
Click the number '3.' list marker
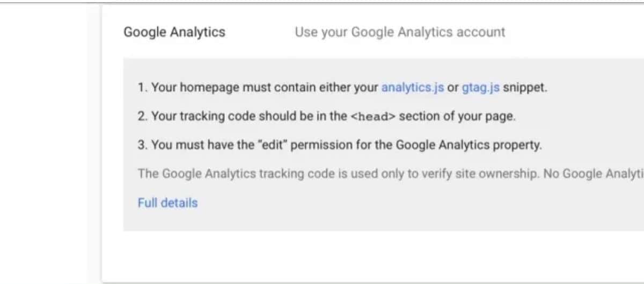pyautogui.click(x=142, y=145)
